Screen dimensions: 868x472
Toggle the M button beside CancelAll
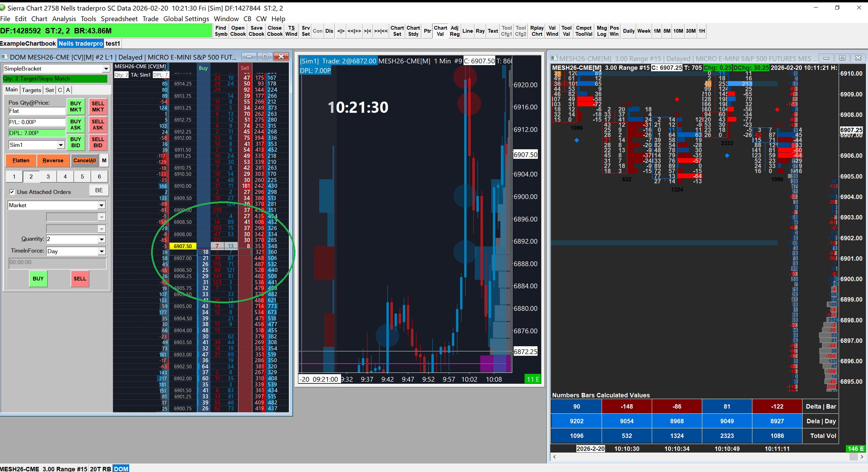104,161
